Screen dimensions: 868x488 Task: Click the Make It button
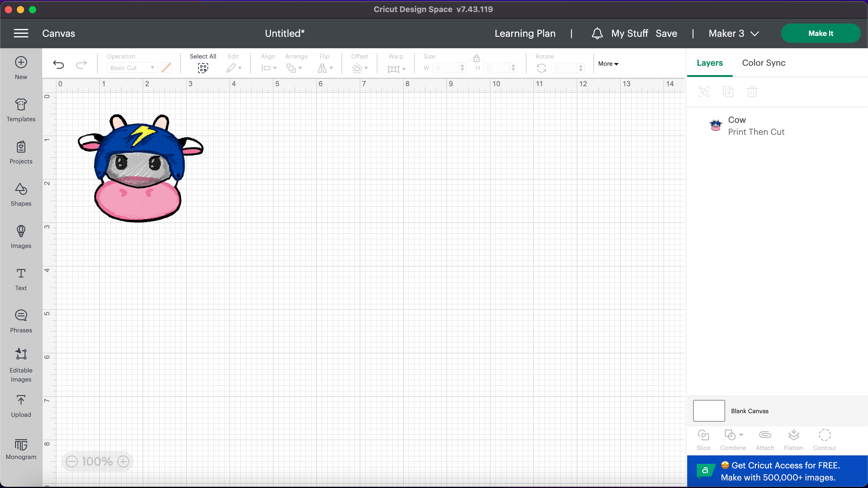click(821, 33)
